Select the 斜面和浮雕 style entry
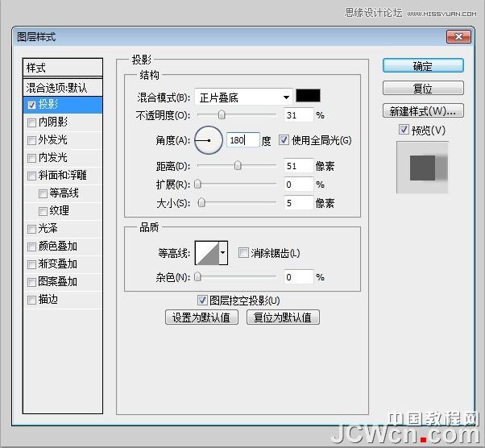Image resolution: width=485 pixels, height=448 pixels. [x=63, y=176]
